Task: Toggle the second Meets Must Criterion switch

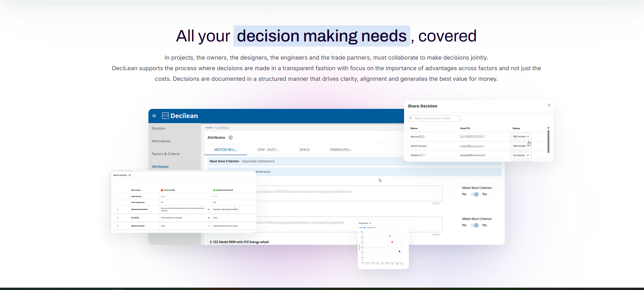Action: click(475, 225)
